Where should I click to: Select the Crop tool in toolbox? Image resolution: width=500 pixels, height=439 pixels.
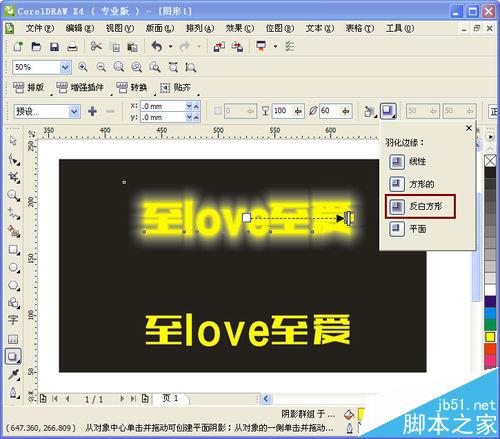(14, 177)
